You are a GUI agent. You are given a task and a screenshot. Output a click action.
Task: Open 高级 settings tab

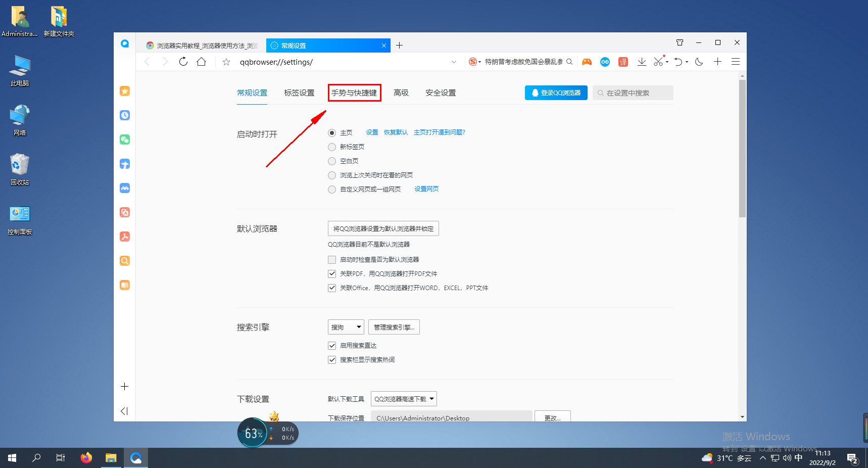coord(401,93)
